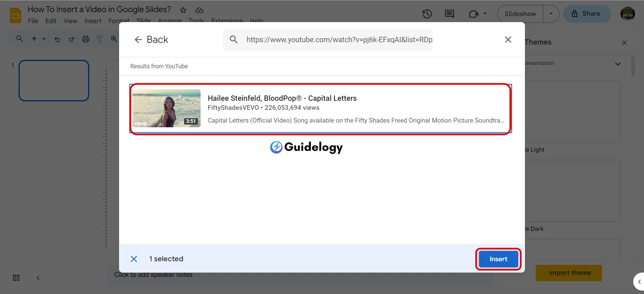Open the Google Slides home icon
This screenshot has height=294, width=644.
(x=15, y=15)
